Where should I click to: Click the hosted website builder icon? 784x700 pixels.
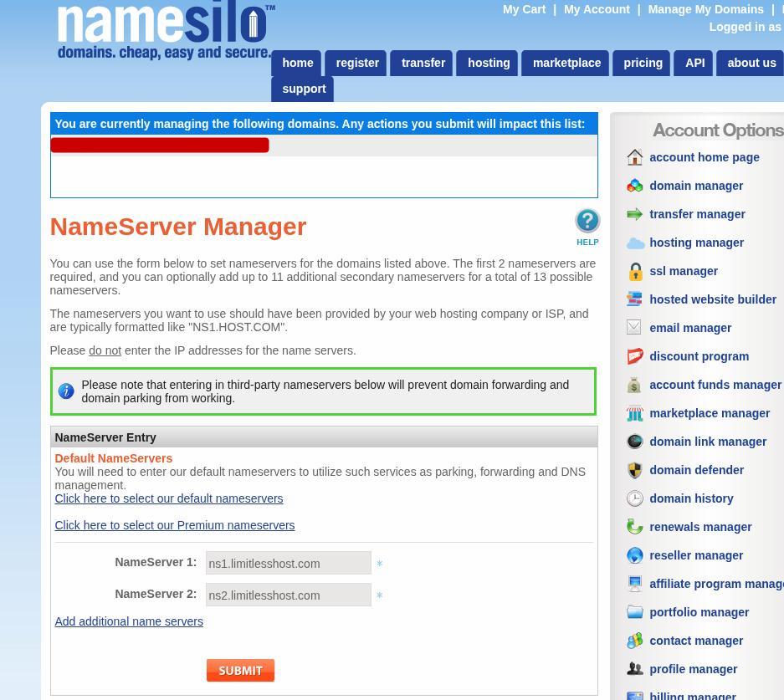coord(634,299)
